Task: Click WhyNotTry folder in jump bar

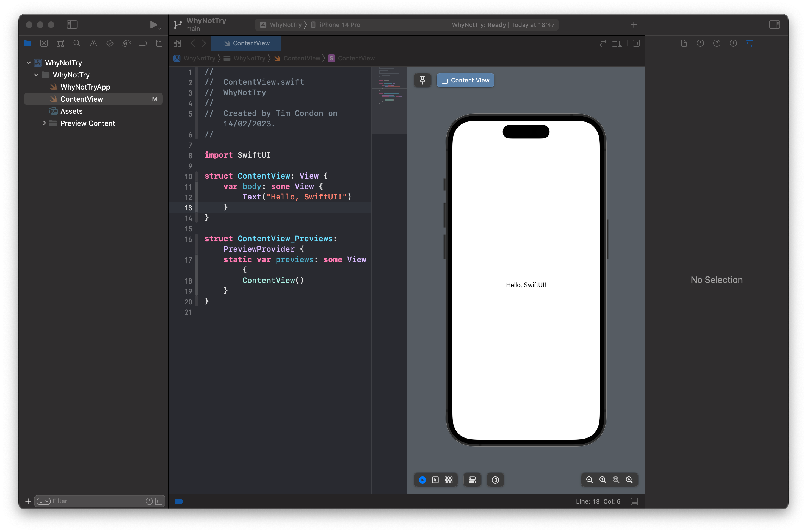Action: pyautogui.click(x=244, y=58)
